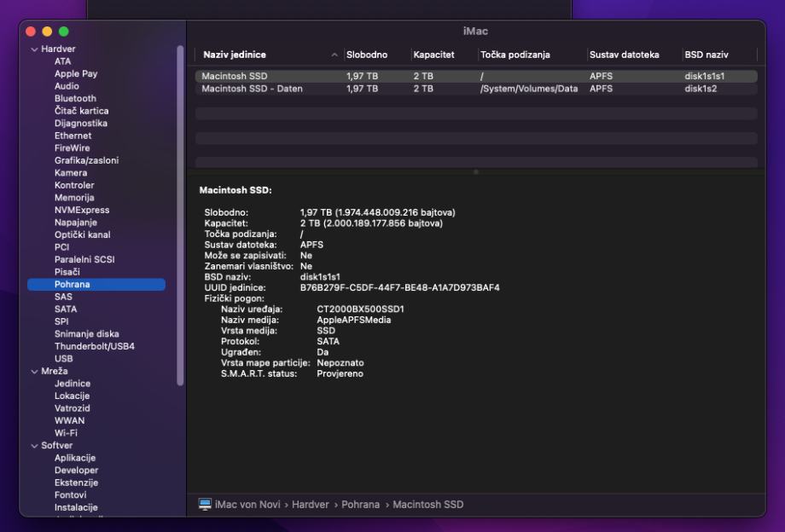Click Hardver in the path bar
Screen dimensions: 785x532
310,505
